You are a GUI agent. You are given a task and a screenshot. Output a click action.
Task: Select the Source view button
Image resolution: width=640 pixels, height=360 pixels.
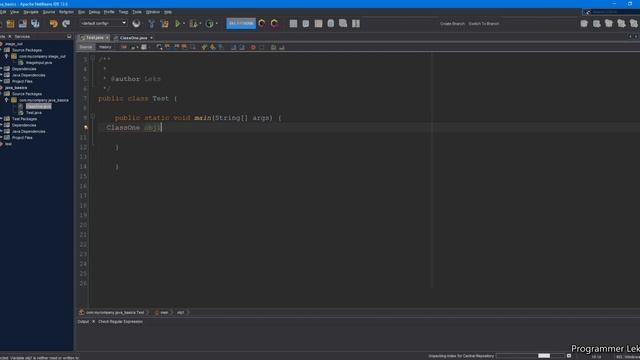86,47
